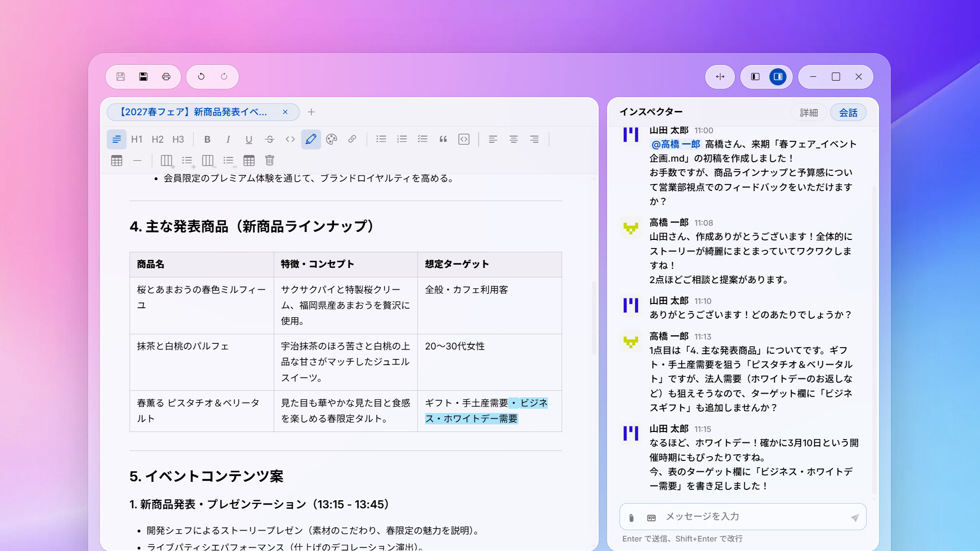Redo the change

[224, 77]
